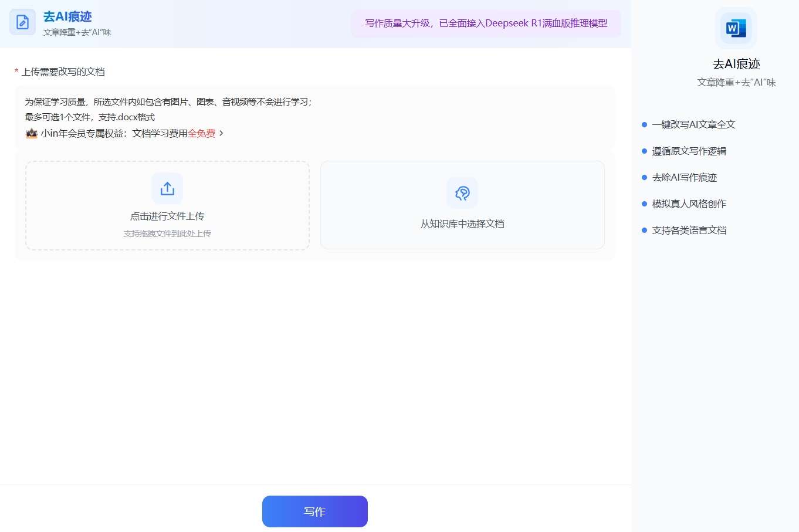Click sidebar bullet 去除AI写作痕迹
Viewport: 799px width, 532px height.
[685, 177]
